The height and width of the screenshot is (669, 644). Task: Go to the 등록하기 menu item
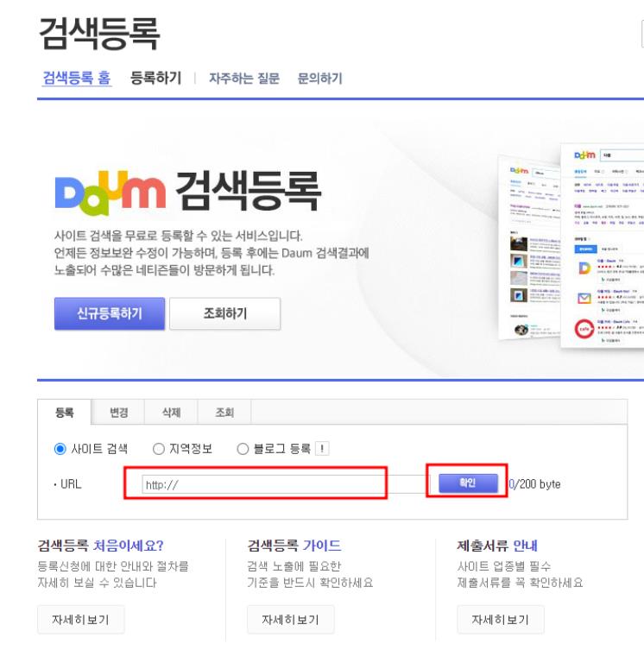tap(155, 78)
